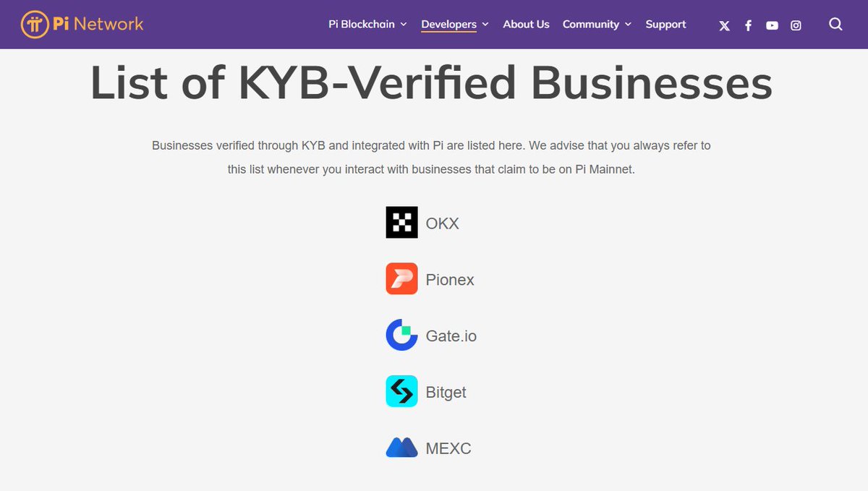Go to About Us page
868x491 pixels.
[x=526, y=24]
